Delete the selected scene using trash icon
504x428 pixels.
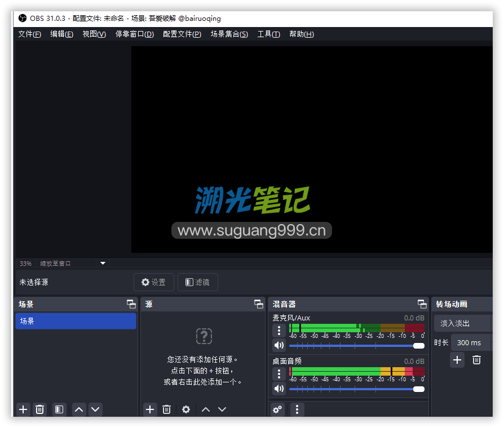[x=40, y=409]
